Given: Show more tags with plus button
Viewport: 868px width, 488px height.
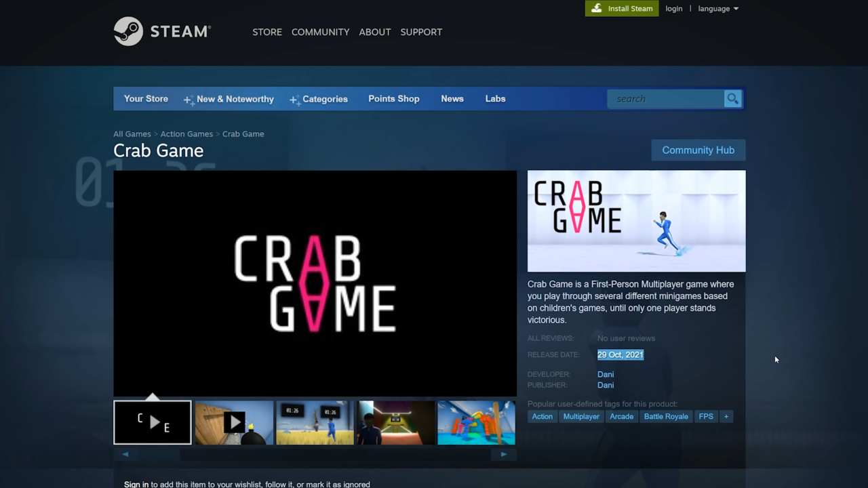Looking at the screenshot, I should tap(726, 417).
